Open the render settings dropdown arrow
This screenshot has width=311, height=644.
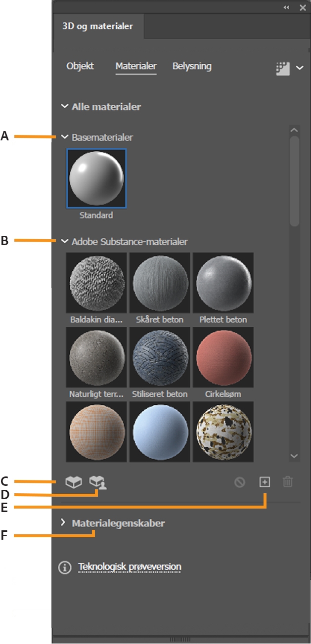(300, 68)
